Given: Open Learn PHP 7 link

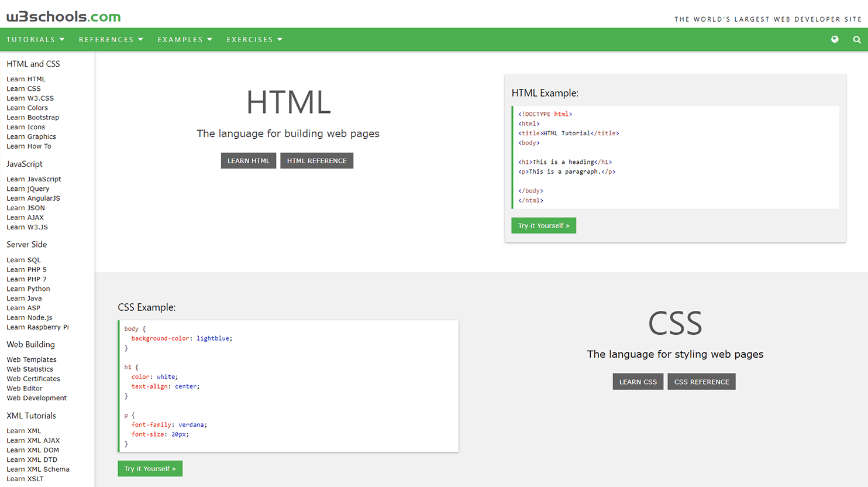Looking at the screenshot, I should click(x=26, y=279).
